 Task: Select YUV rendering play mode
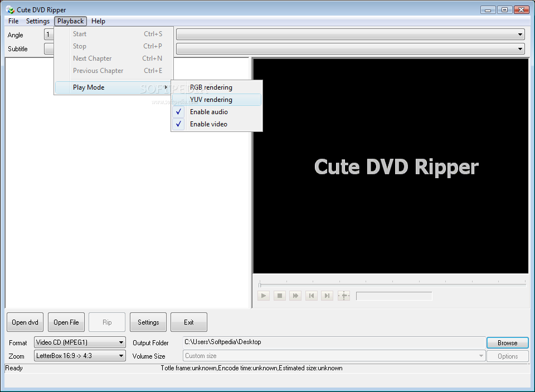[x=217, y=100]
